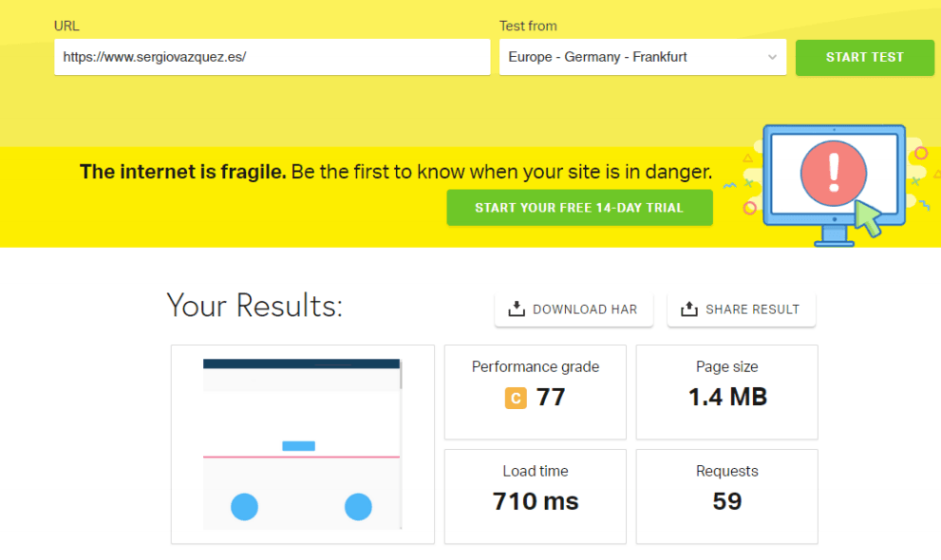
Task: Click the Requests label
Action: click(726, 472)
